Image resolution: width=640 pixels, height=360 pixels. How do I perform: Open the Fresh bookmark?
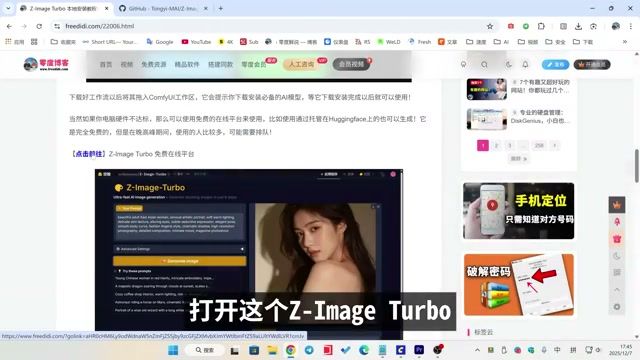point(420,42)
